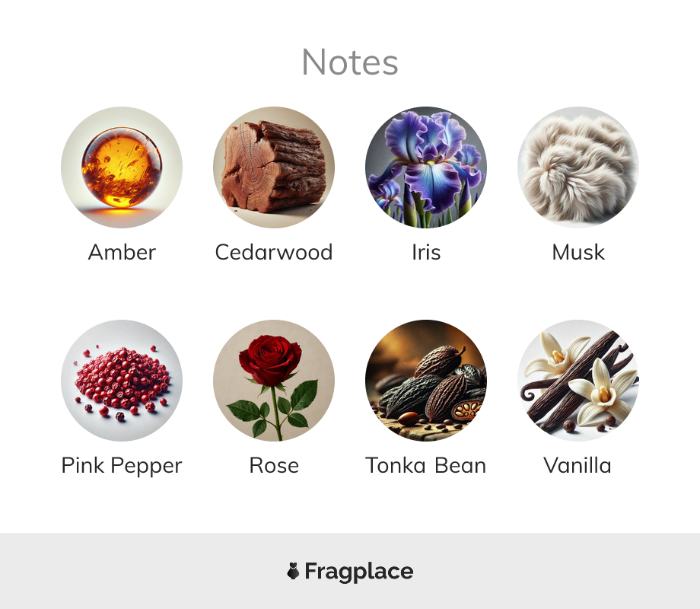Click the Notes heading
Screen dimensions: 700x609
point(349,62)
